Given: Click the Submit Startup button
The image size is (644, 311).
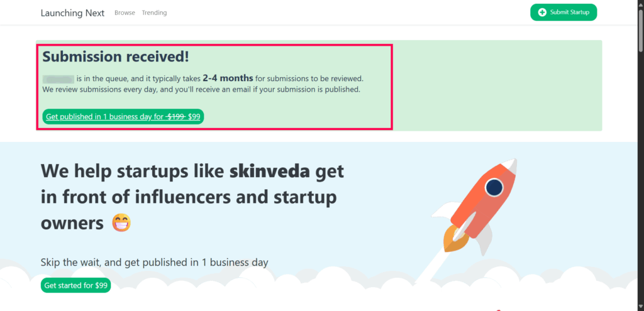Looking at the screenshot, I should [x=563, y=13].
